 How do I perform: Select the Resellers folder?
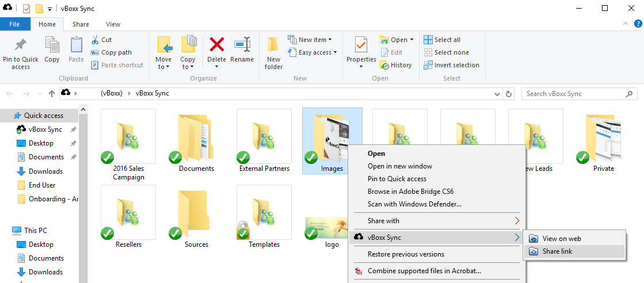tap(128, 217)
